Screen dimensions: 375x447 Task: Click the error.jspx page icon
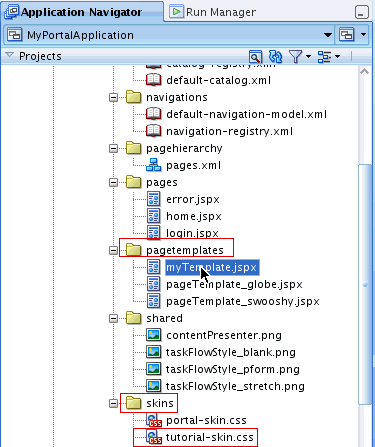(154, 199)
